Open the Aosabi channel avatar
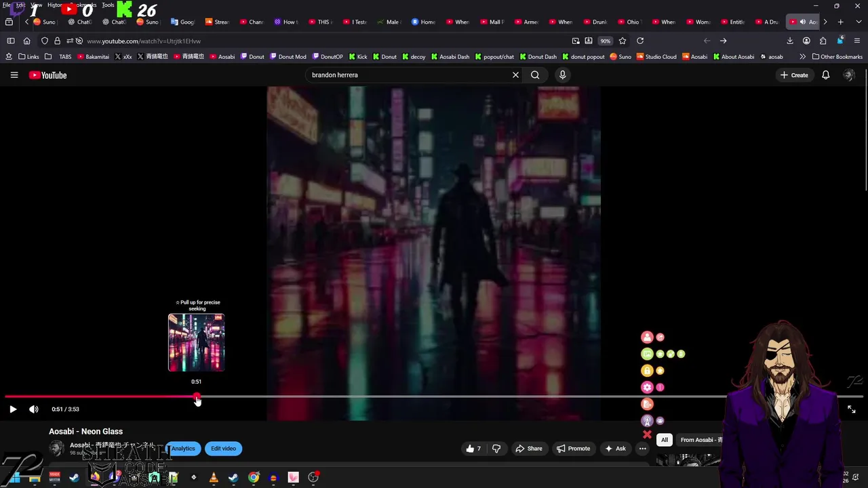 click(x=56, y=448)
